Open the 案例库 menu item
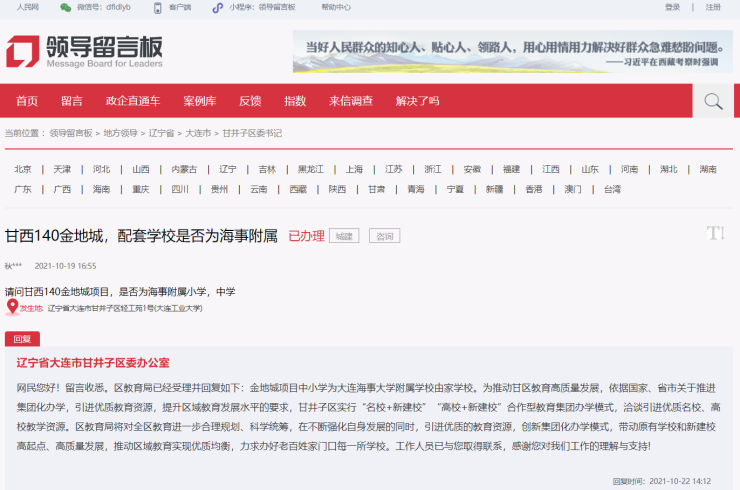This screenshot has width=740, height=490. click(199, 101)
